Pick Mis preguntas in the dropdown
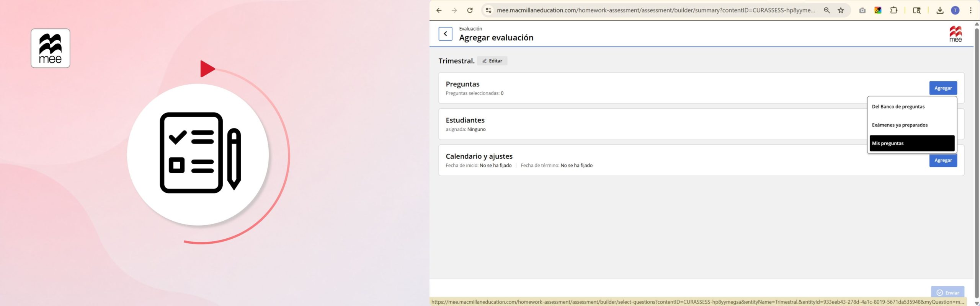 912,143
